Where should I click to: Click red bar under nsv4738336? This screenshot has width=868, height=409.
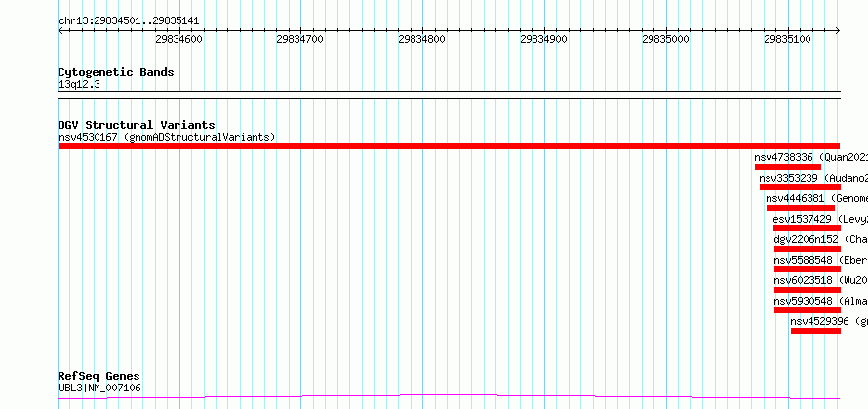coord(788,167)
